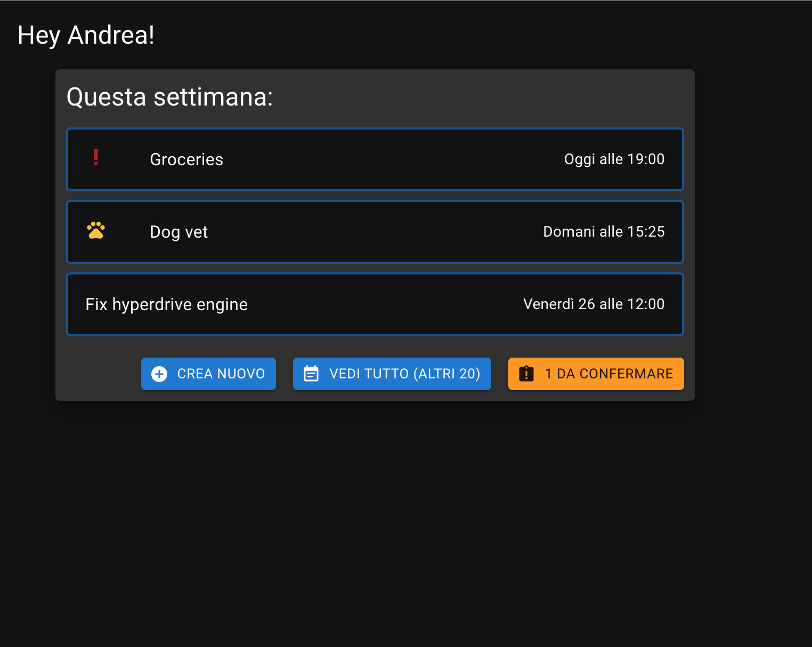This screenshot has height=647, width=812.
Task: Click the orange paw icon beside Dog vet
Action: [x=96, y=230]
